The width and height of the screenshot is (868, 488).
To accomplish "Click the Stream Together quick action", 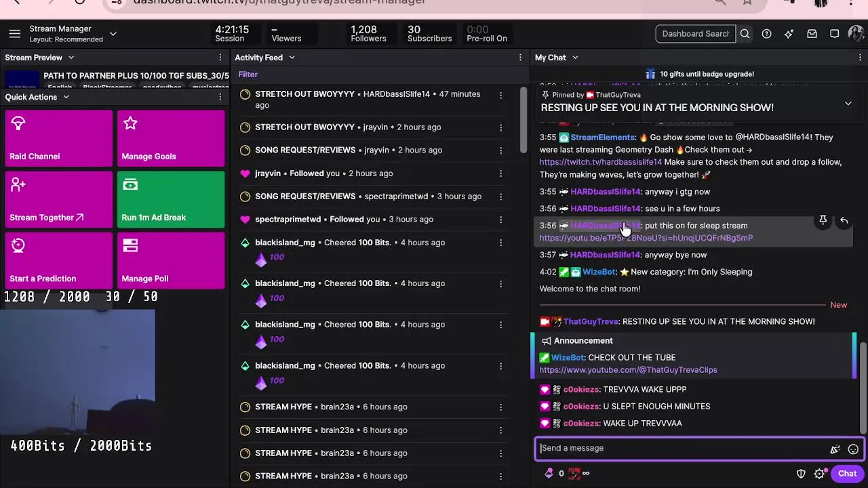I will 58,199.
